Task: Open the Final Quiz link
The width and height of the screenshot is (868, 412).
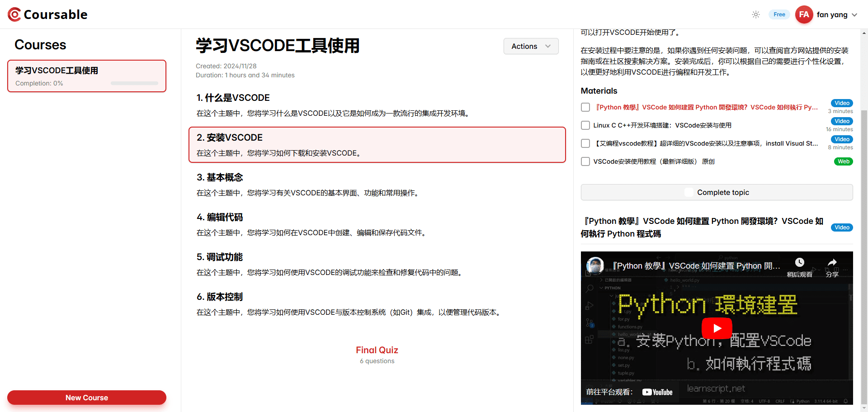Action: [377, 350]
